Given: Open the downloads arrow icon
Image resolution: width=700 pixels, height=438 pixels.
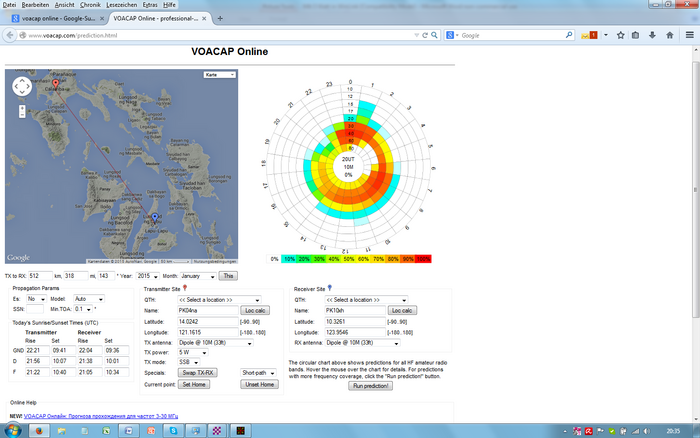Looking at the screenshot, I should [652, 35].
